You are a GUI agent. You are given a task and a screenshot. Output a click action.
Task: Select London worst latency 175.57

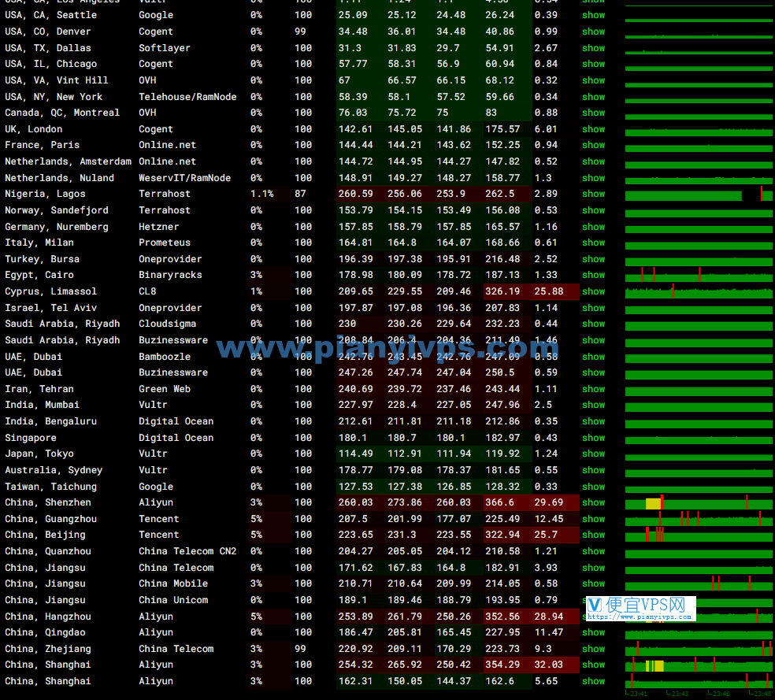tap(502, 129)
